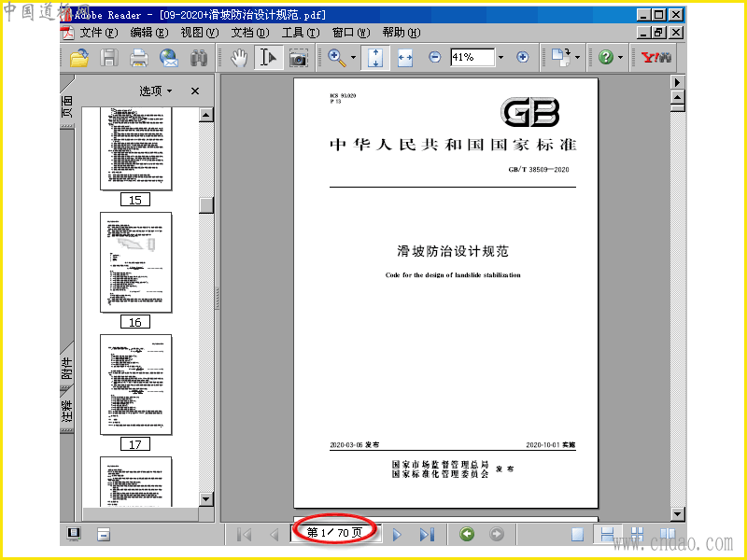Click the document vertical scrollbar thumb
The height and width of the screenshot is (560, 747).
click(x=678, y=108)
